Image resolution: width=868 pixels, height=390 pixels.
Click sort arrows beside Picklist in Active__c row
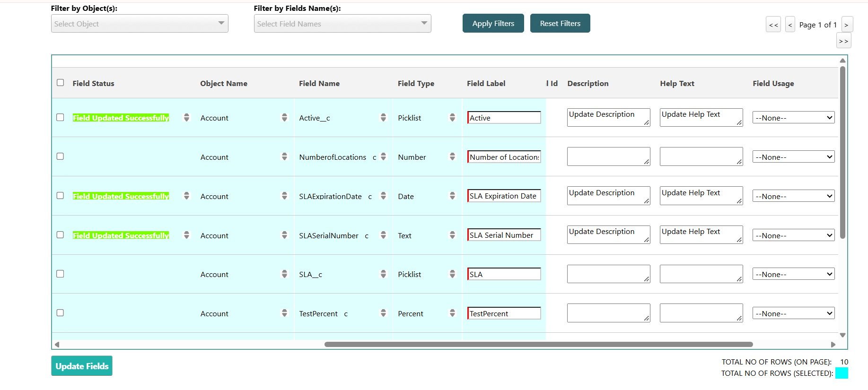click(x=452, y=118)
